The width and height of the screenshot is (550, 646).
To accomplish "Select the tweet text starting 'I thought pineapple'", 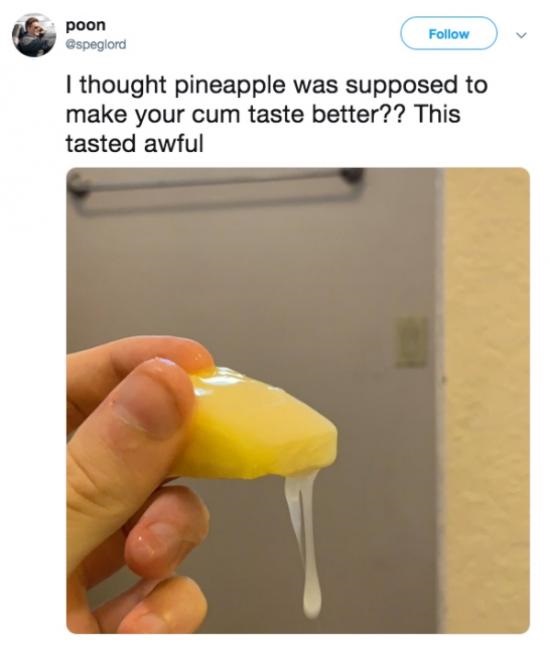I will (277, 114).
